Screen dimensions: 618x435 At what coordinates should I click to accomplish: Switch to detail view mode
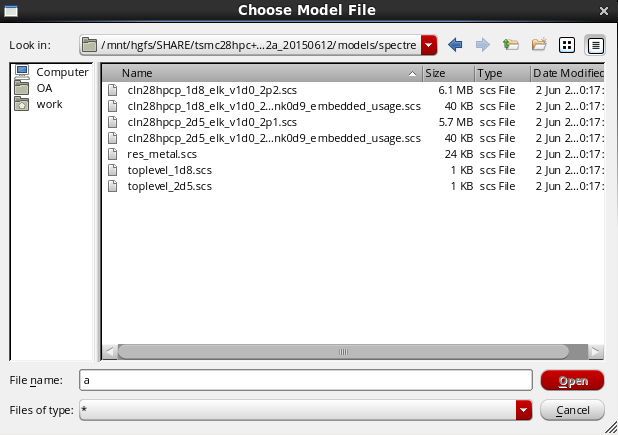596,45
